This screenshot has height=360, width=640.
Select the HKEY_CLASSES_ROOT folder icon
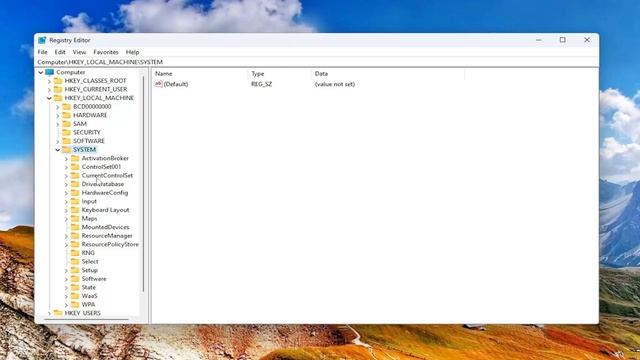[x=58, y=81]
